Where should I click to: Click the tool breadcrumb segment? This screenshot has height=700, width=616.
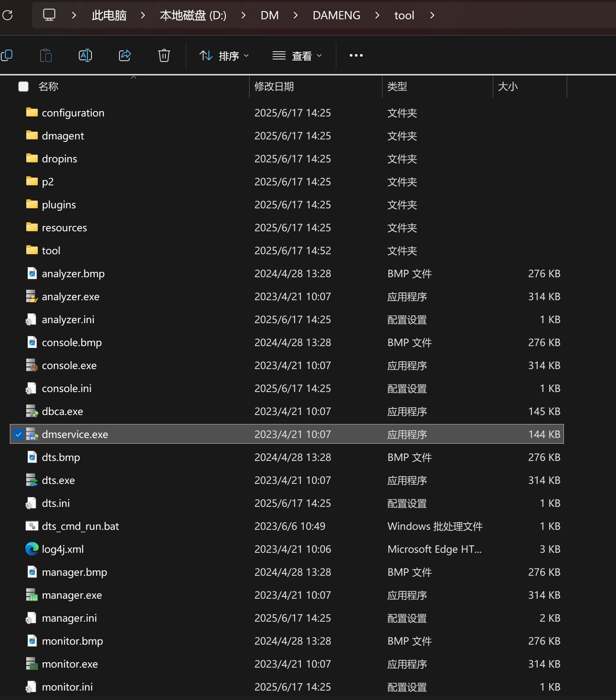(x=404, y=16)
